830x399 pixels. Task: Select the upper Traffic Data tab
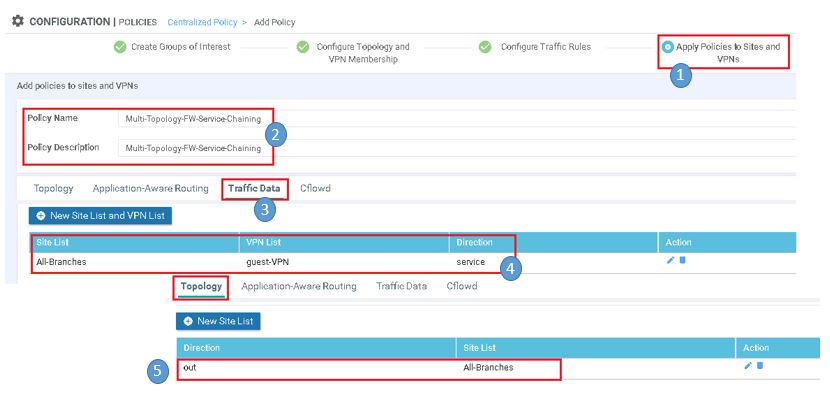[x=255, y=188]
